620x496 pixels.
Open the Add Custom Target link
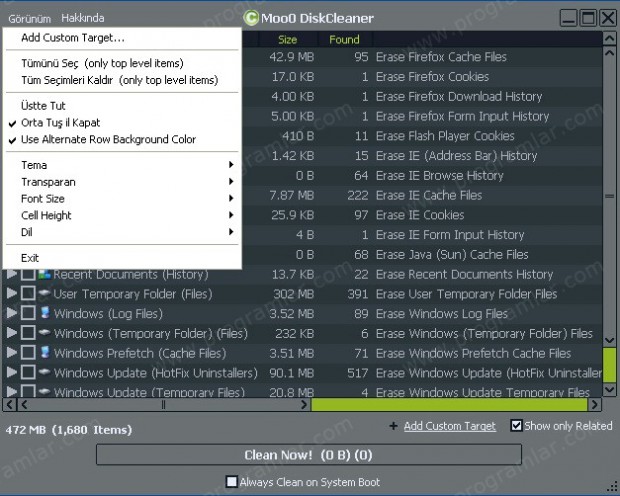click(x=450, y=426)
